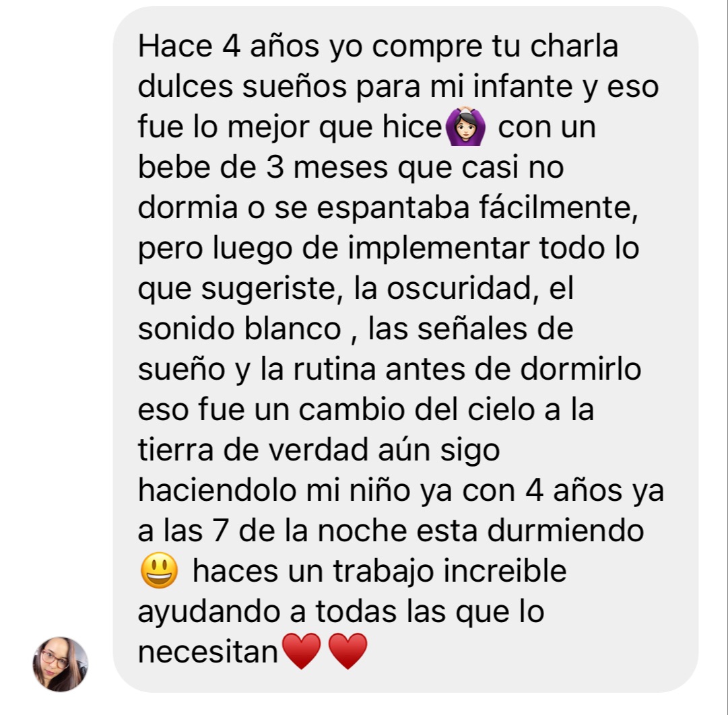
Task: Click the woman gesturing OK emoji
Action: point(465,127)
